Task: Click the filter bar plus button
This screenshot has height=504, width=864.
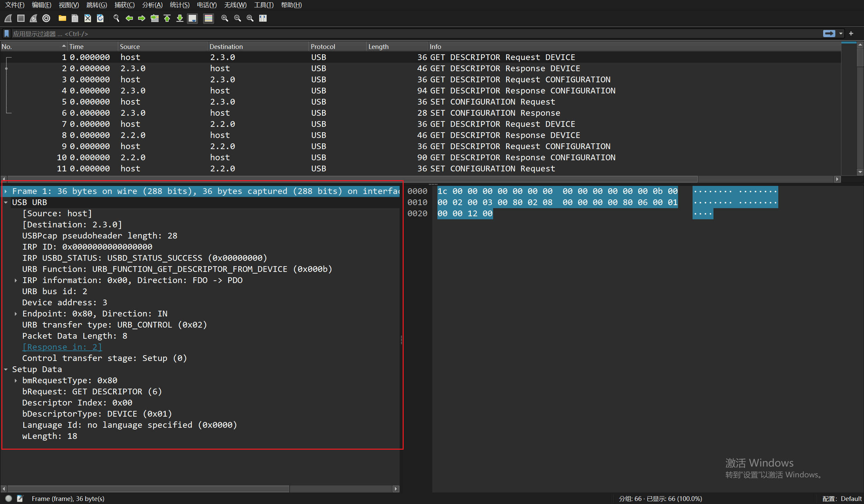Action: (x=851, y=34)
